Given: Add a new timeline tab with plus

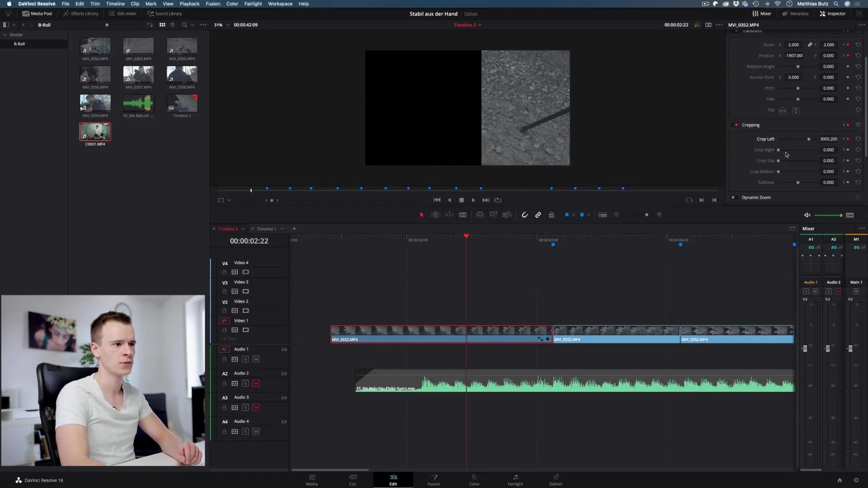Looking at the screenshot, I should tap(294, 229).
